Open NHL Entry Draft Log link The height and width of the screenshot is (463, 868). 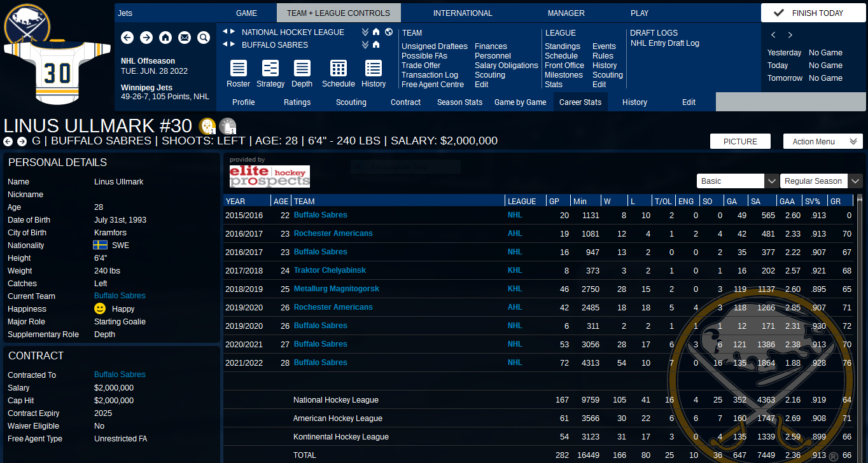coord(665,43)
